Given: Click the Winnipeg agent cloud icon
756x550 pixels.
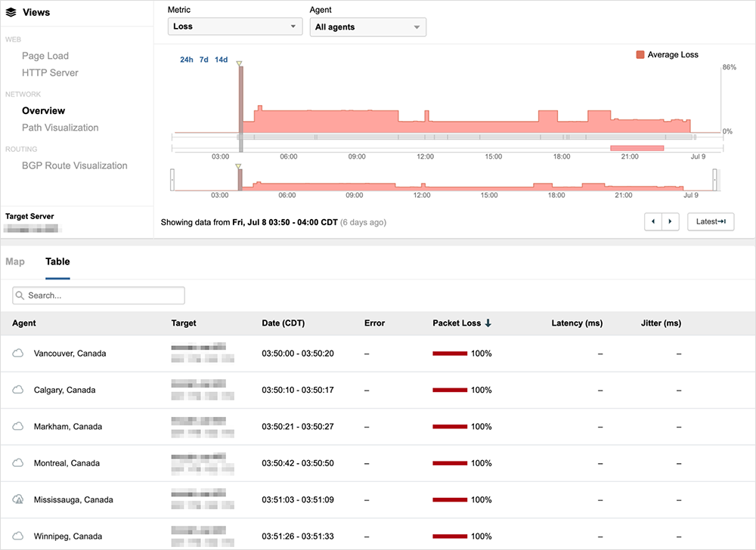Looking at the screenshot, I should coord(17,536).
